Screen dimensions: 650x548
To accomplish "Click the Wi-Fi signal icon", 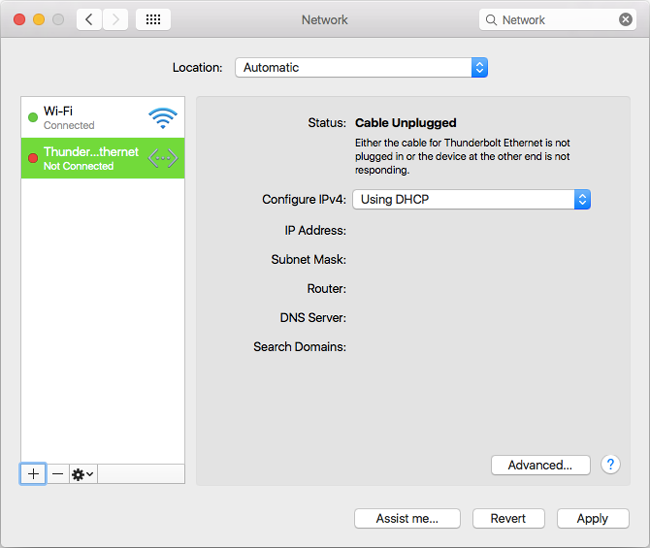I will point(162,118).
